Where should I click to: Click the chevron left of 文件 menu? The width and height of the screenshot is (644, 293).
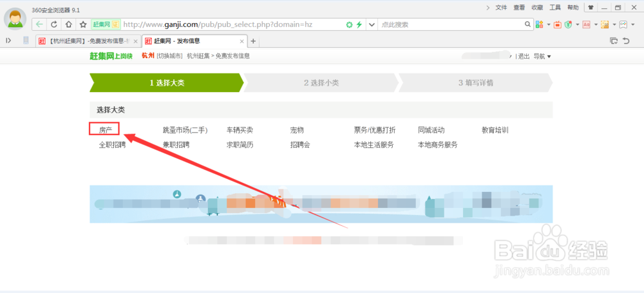pyautogui.click(x=488, y=7)
